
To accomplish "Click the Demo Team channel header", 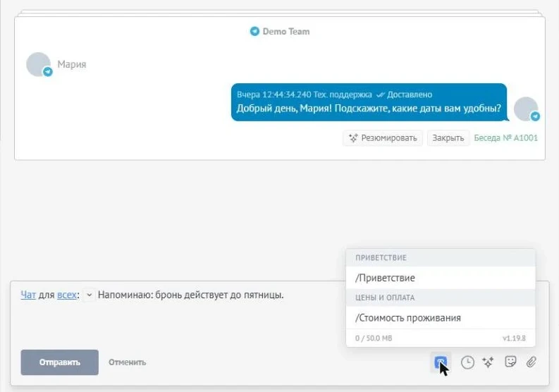I will coord(280,32).
